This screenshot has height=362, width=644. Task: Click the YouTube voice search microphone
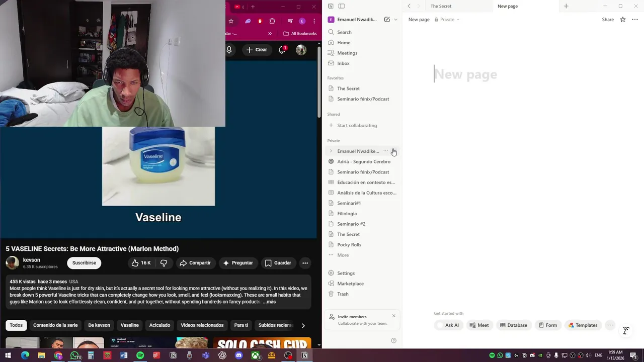pos(229,50)
